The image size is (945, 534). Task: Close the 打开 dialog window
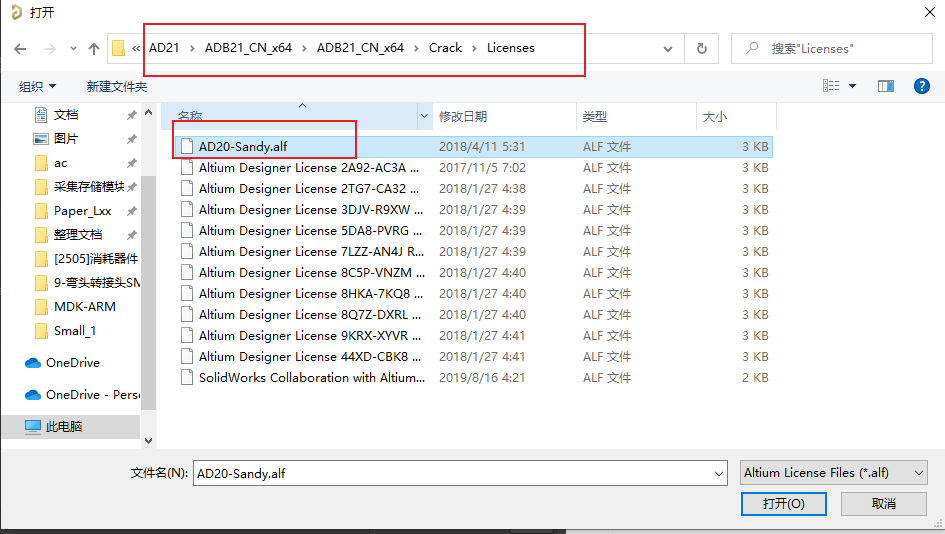(x=929, y=12)
